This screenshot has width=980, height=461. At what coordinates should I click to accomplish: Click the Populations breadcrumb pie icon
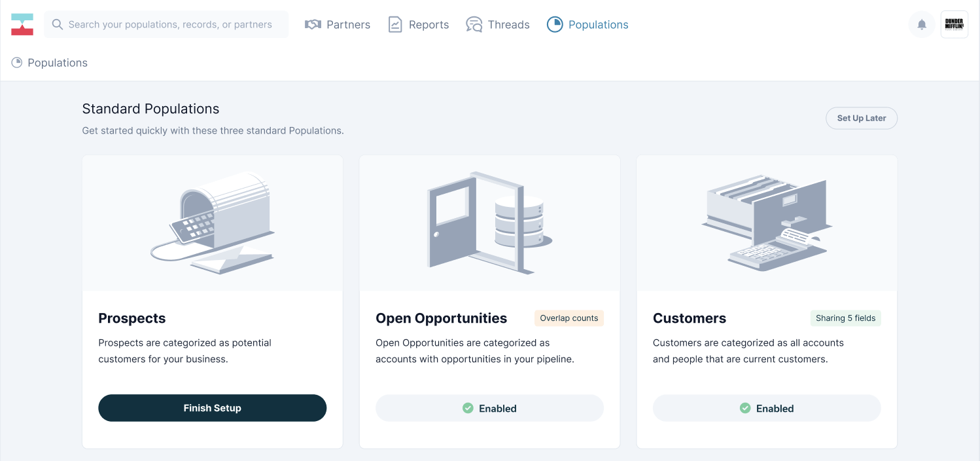tap(17, 63)
